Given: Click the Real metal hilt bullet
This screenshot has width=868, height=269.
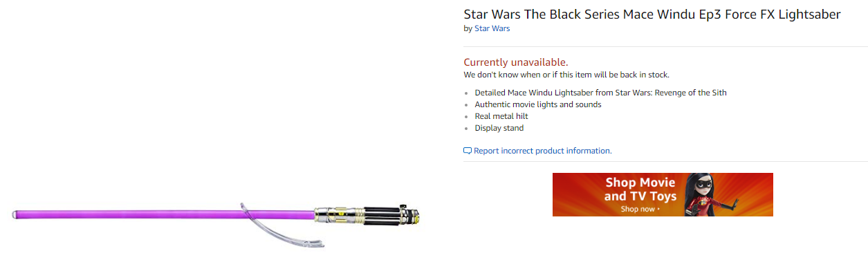Looking at the screenshot, I should click(501, 116).
